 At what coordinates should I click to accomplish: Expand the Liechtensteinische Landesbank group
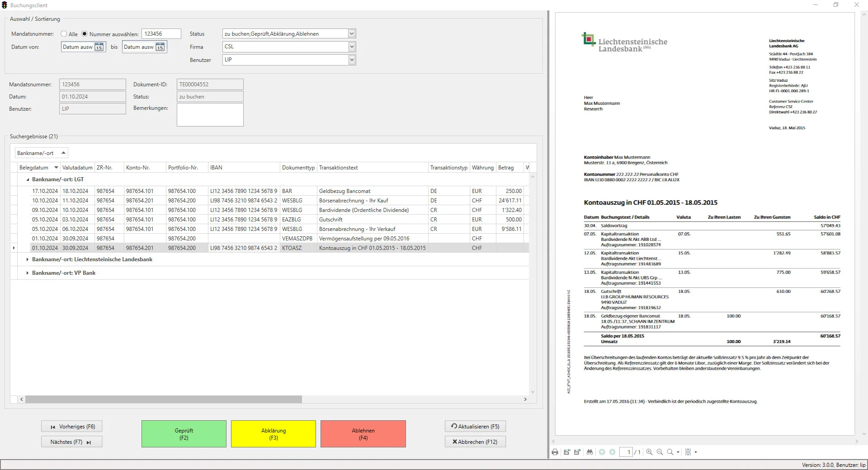(28, 259)
